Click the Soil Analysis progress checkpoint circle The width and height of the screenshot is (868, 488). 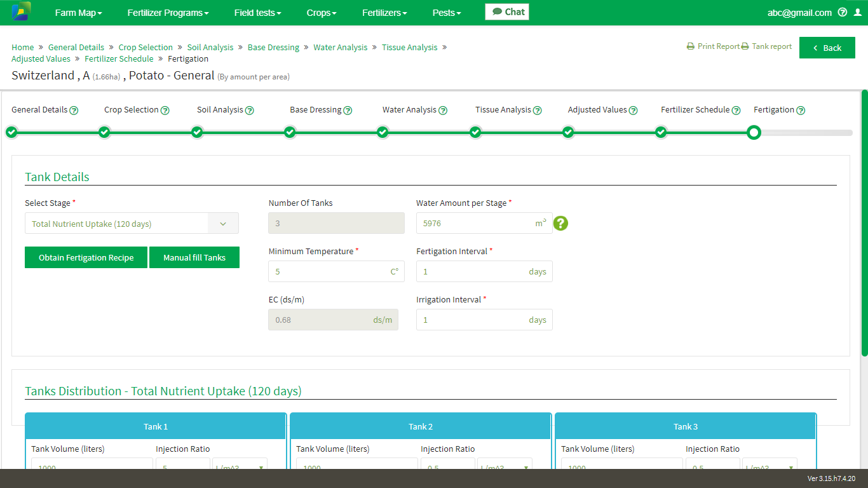pos(197,132)
